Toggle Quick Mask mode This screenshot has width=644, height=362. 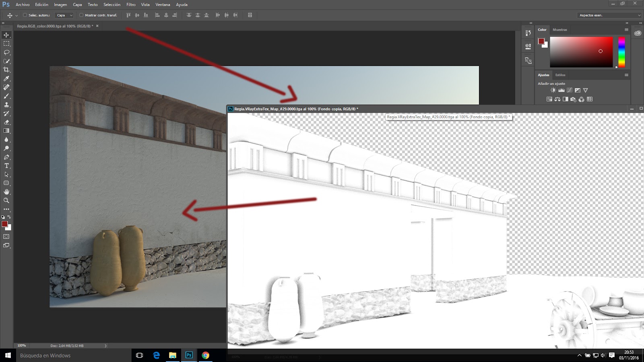pyautogui.click(x=6, y=237)
